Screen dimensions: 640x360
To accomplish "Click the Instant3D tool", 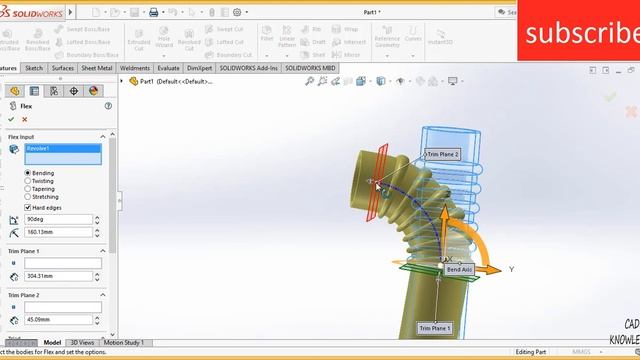I will coord(440,36).
